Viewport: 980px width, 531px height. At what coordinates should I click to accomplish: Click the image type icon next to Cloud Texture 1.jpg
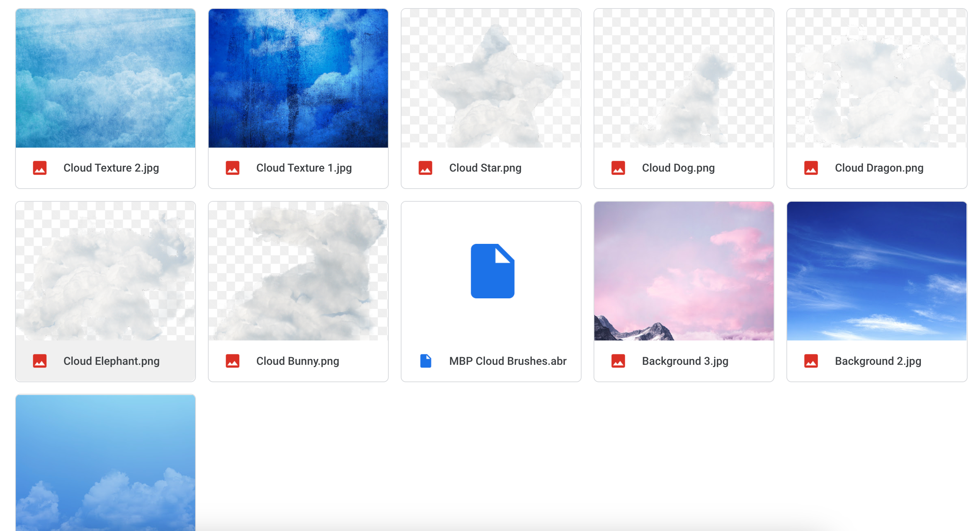click(232, 168)
